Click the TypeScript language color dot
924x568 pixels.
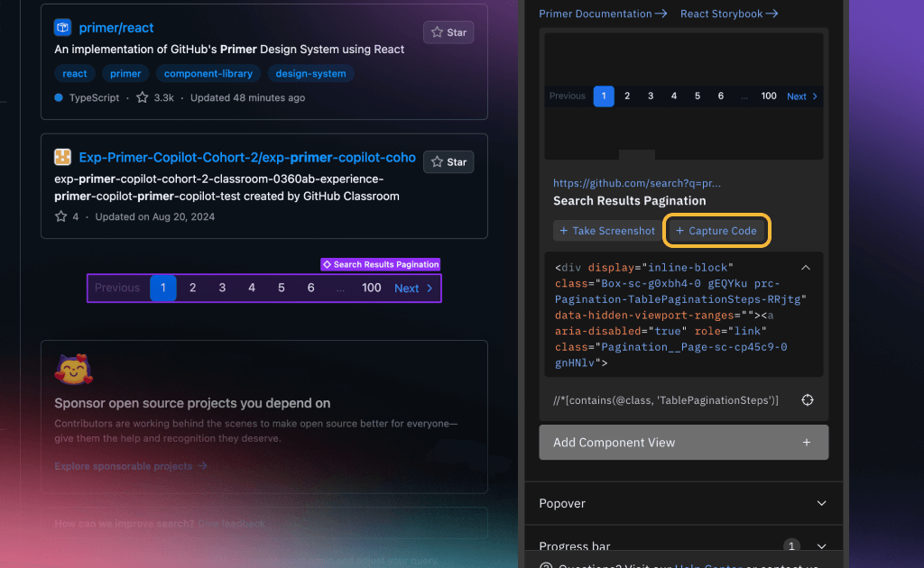59,97
